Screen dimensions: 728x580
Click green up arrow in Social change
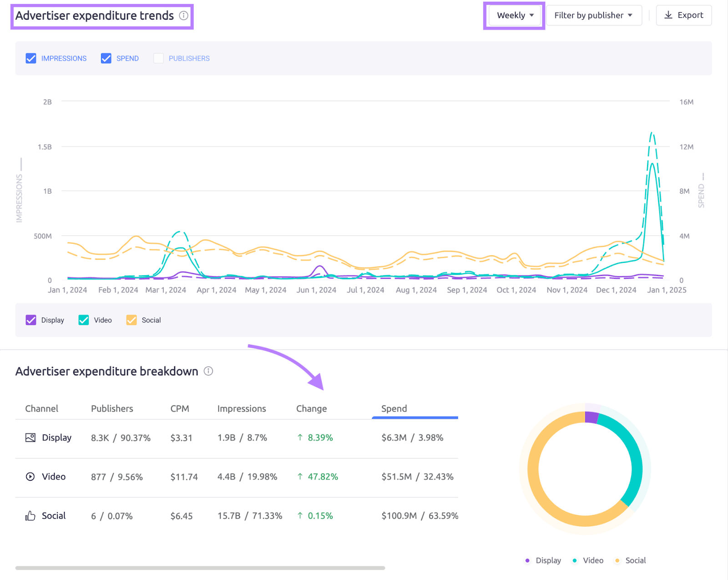pos(300,516)
